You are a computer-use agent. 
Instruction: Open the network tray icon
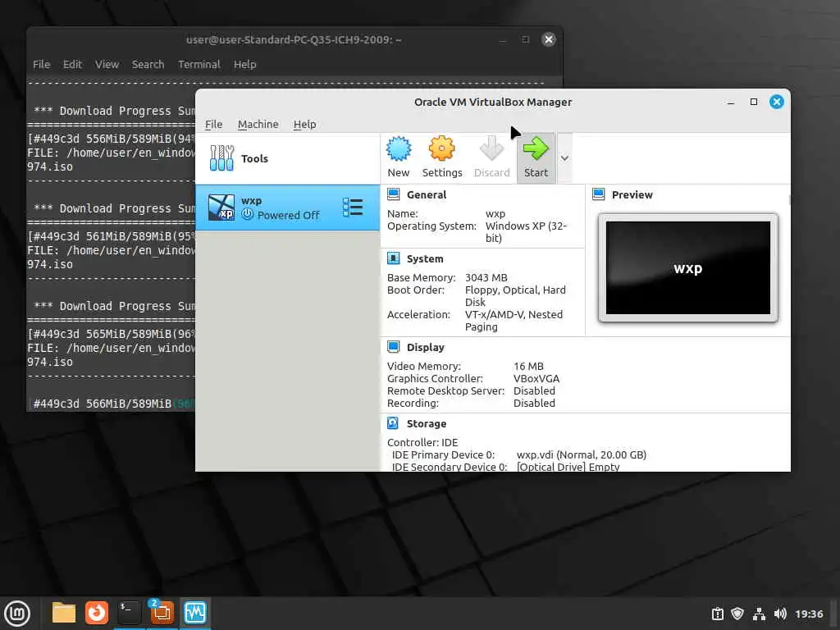(759, 614)
